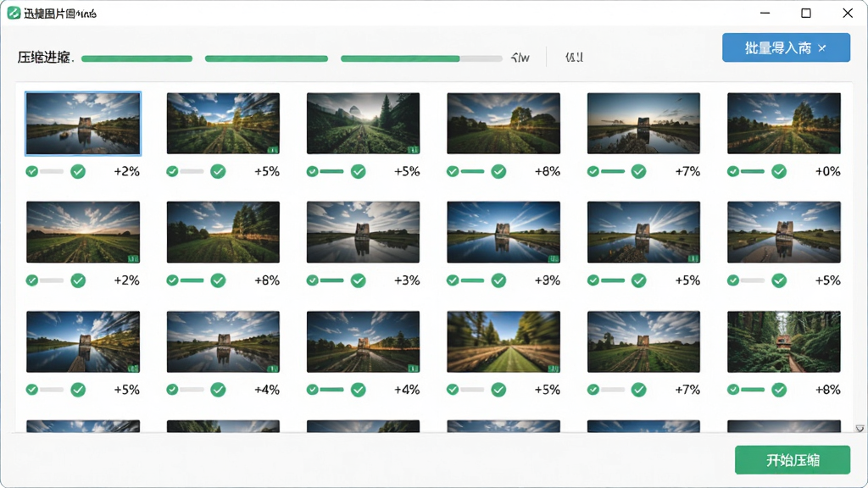
Task: Click large check under third row's fifth thumbnail
Action: 639,390
